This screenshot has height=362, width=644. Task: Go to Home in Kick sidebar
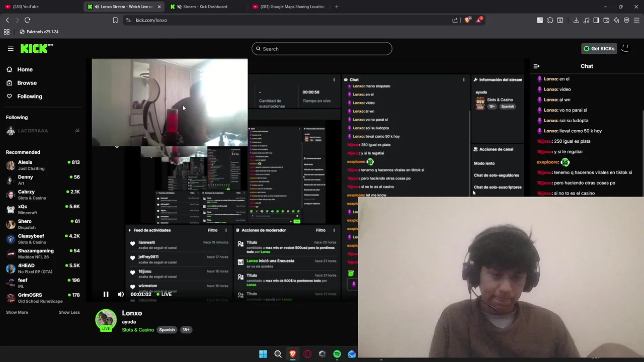coord(25,69)
